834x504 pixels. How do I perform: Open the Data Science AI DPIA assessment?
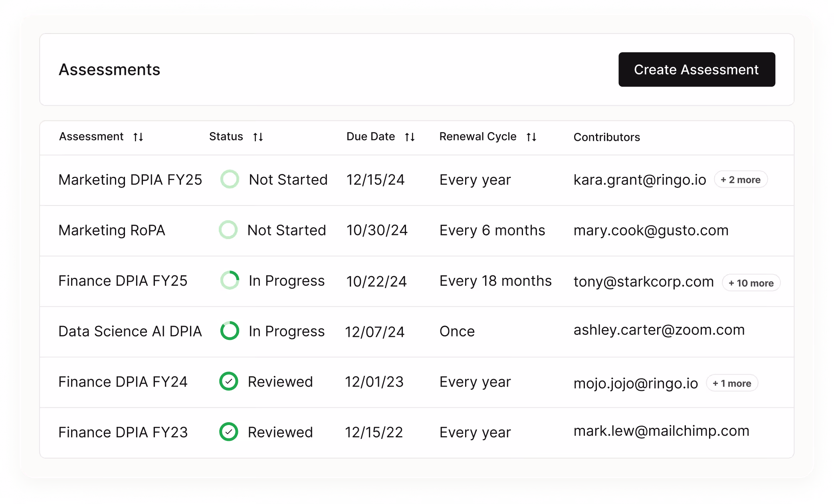[130, 331]
